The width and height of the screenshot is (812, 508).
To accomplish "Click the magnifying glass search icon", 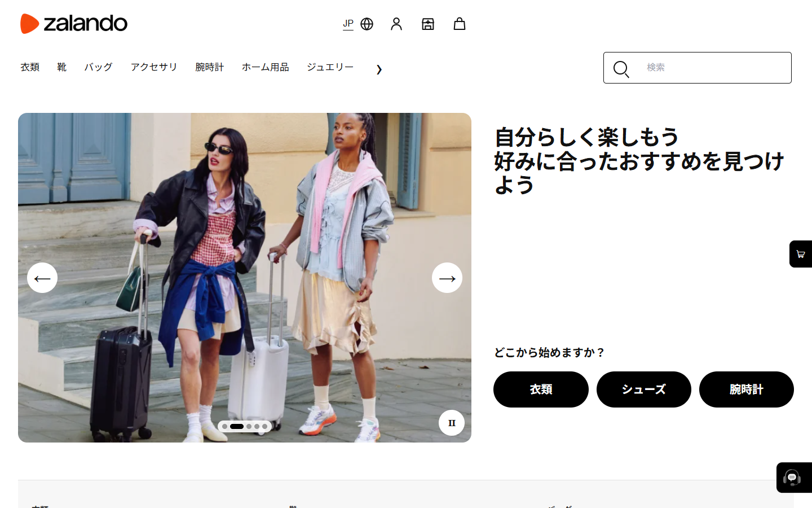I will pos(621,69).
